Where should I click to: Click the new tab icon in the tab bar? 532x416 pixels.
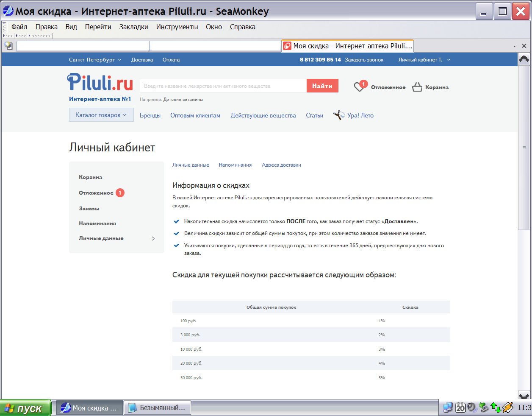click(8, 46)
